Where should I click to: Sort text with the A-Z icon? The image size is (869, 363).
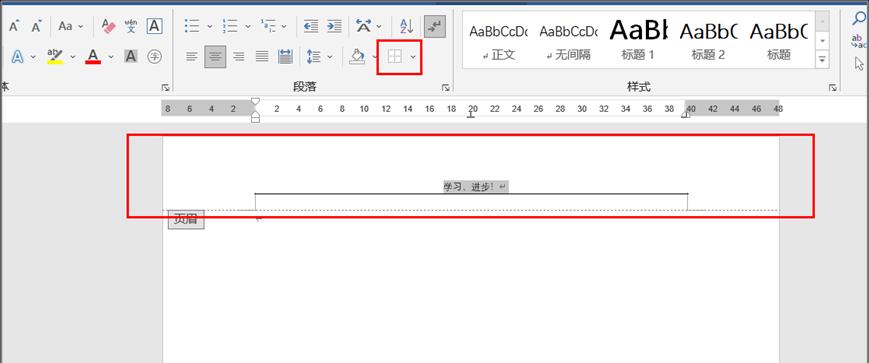(407, 26)
